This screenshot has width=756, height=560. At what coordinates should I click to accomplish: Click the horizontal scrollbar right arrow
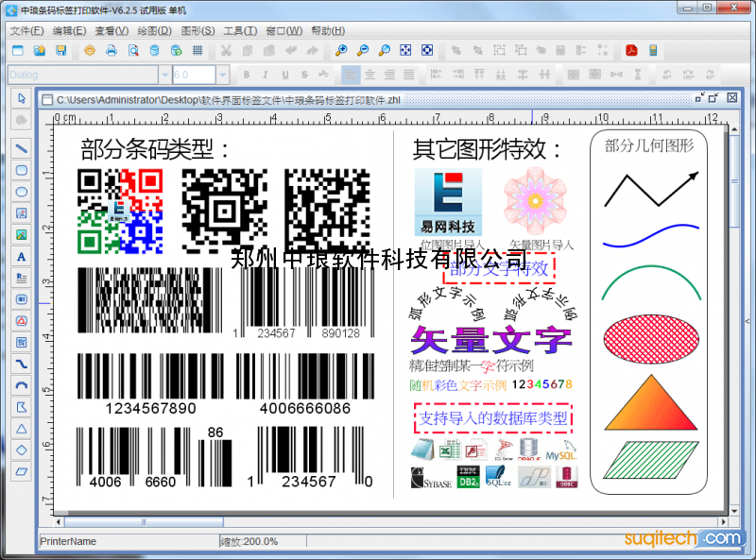coord(723,522)
